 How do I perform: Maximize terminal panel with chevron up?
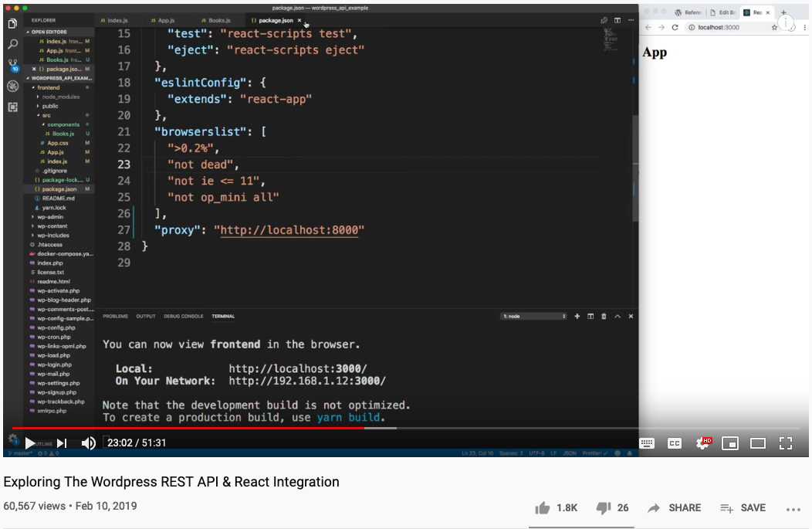617,316
